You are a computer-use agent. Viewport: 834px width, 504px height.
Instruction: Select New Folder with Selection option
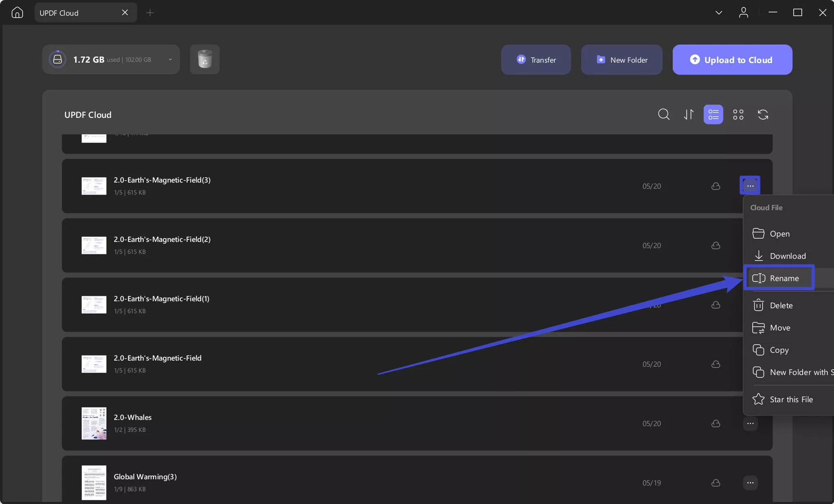(789, 372)
